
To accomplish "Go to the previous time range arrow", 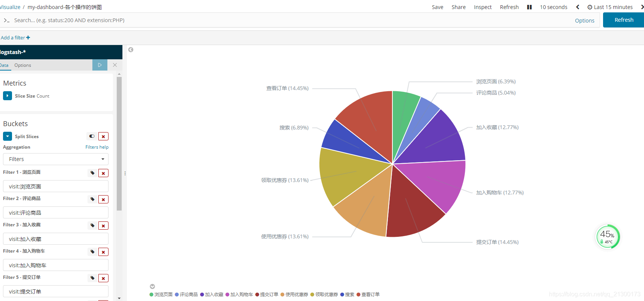I will [578, 7].
